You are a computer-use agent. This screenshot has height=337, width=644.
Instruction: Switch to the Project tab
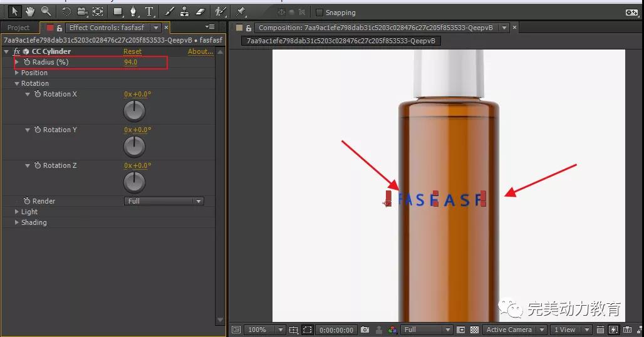point(18,28)
